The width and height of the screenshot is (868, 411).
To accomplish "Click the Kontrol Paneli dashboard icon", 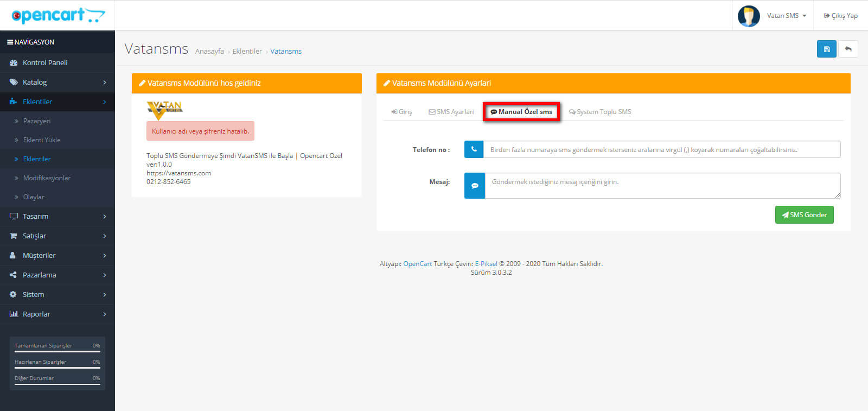I will point(14,63).
